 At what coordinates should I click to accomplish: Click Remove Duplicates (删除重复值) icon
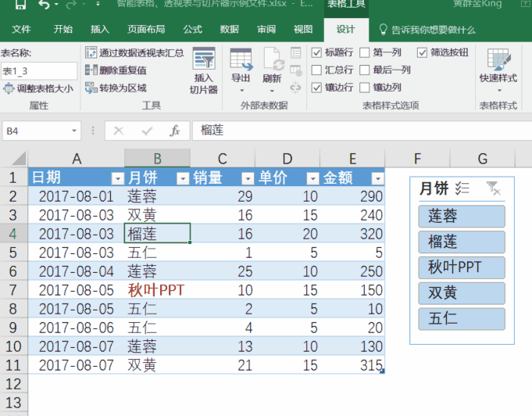91,70
